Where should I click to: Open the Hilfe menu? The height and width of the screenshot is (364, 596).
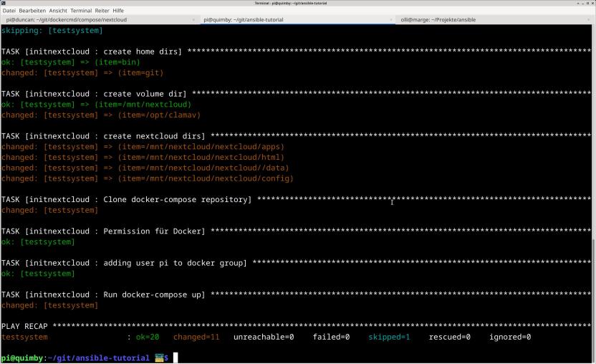[x=118, y=11]
